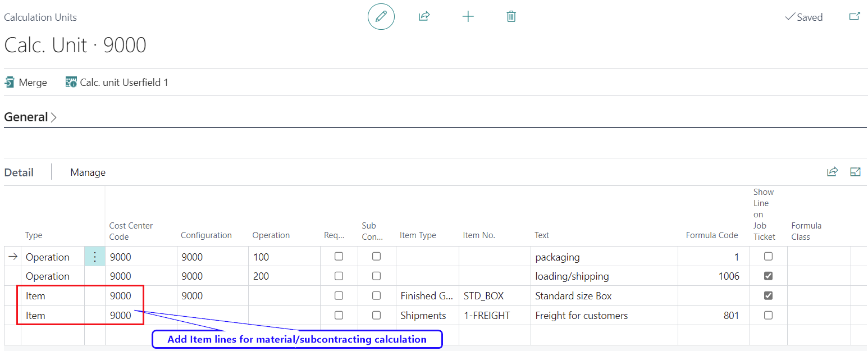Click Type cell 'Item' on 1-FREIGHT row
The image size is (868, 351).
53,316
